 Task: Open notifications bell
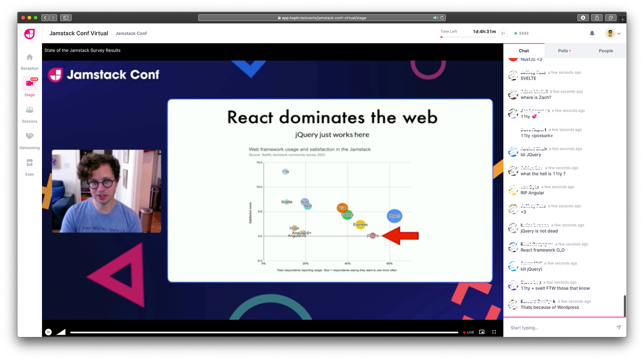592,33
